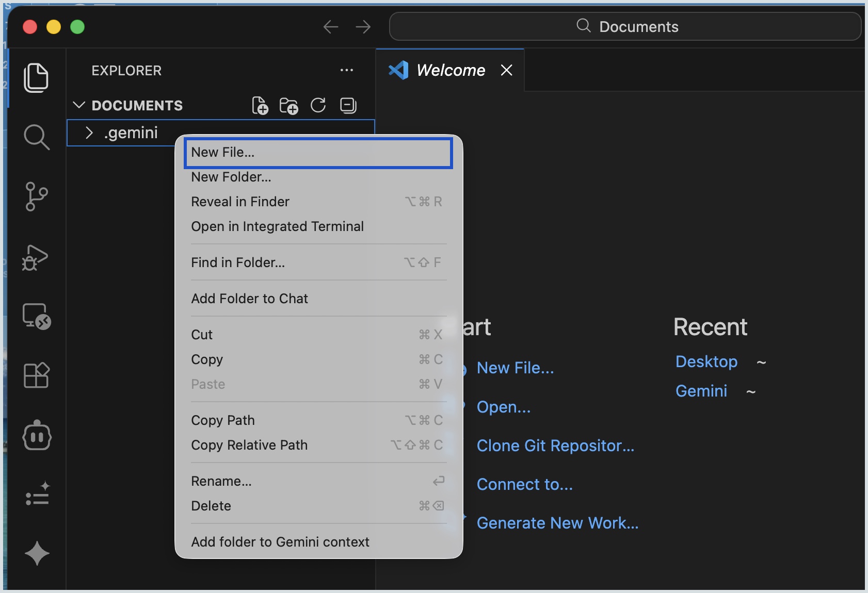Click Connect to... link
The height and width of the screenshot is (593, 868).
pyautogui.click(x=525, y=484)
